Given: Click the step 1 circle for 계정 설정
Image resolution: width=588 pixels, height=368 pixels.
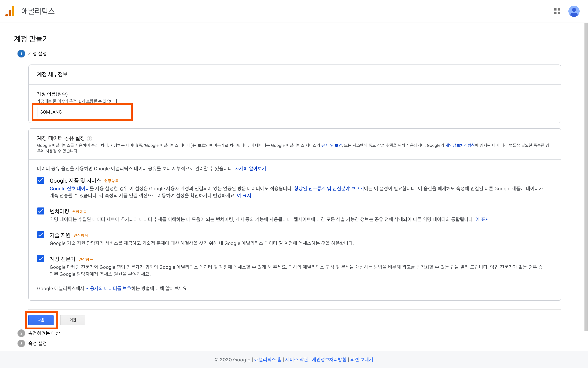Looking at the screenshot, I should 21,54.
